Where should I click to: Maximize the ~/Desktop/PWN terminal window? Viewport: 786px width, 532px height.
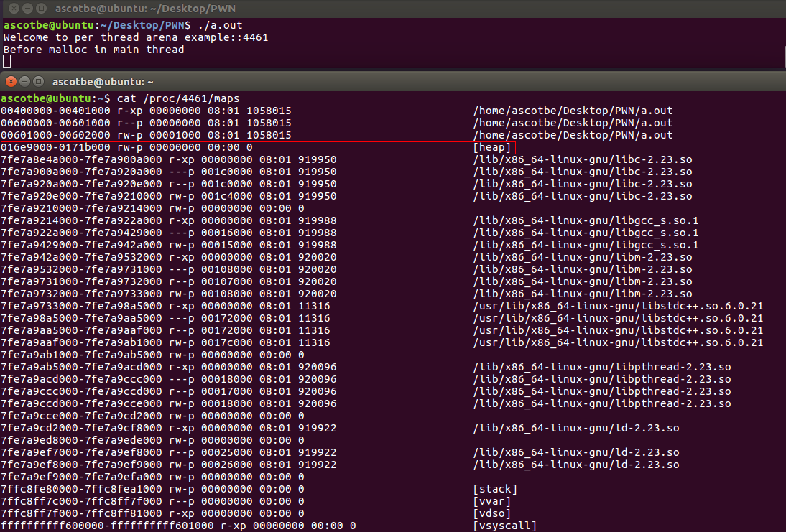tap(41, 8)
